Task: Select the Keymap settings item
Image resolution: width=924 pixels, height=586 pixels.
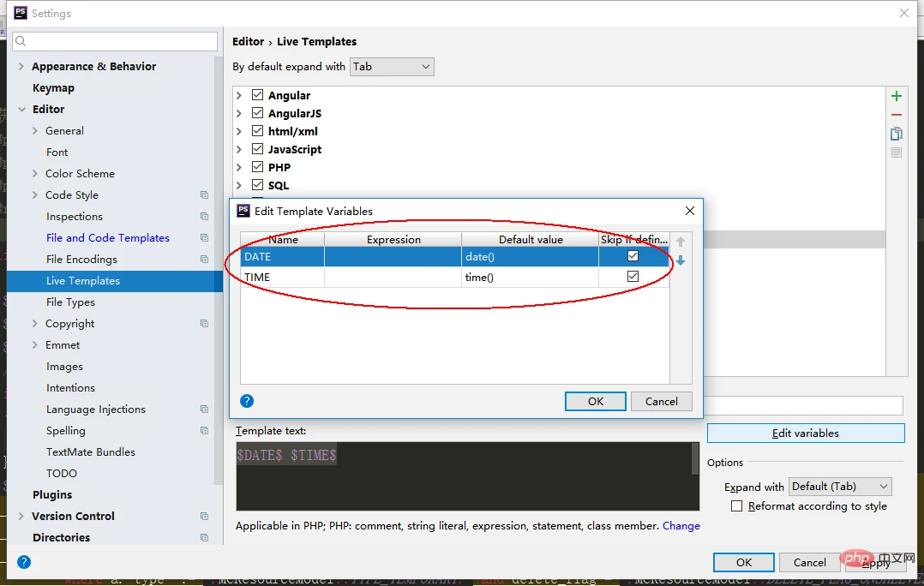Action: (53, 88)
